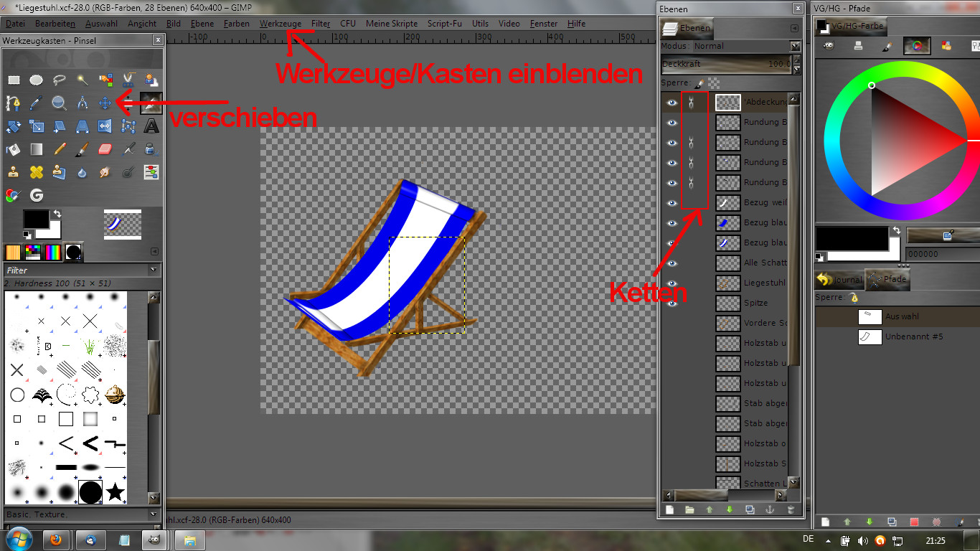Open the Werkzeuge menu
Viewport: 980px width, 551px height.
[x=281, y=24]
